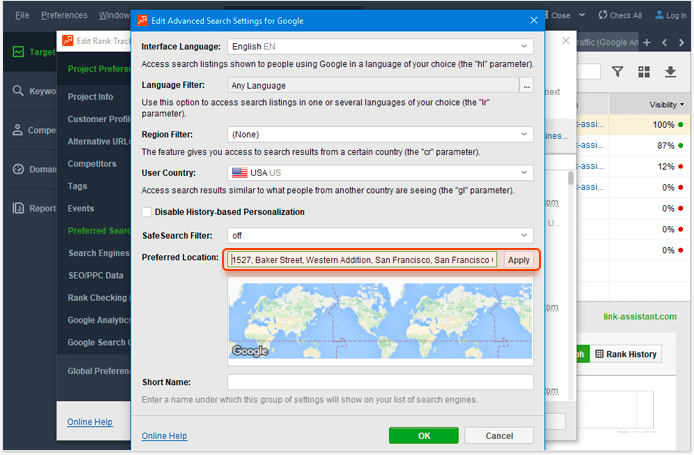694x455 pixels.
Task: Open Competitor Research person icon in sidebar
Action: [18, 130]
